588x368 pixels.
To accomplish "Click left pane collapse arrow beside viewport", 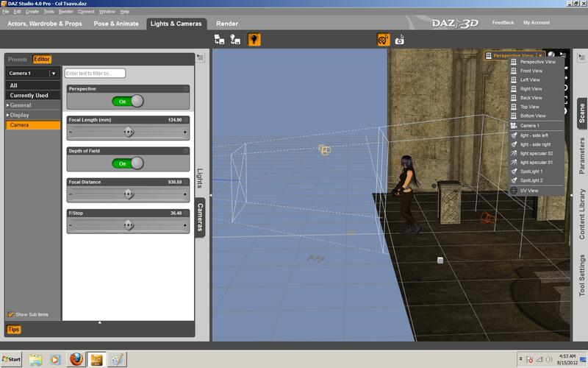I will 210,195.
